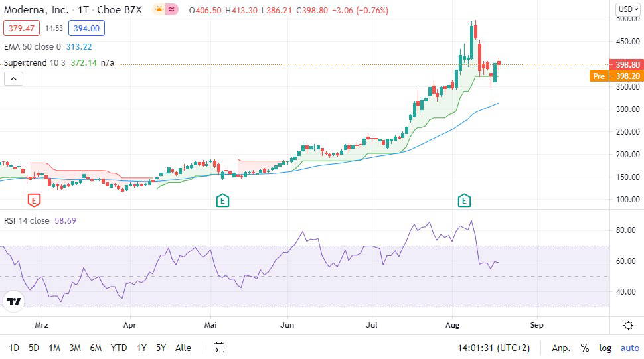Toggle percent scale mode

point(585,348)
